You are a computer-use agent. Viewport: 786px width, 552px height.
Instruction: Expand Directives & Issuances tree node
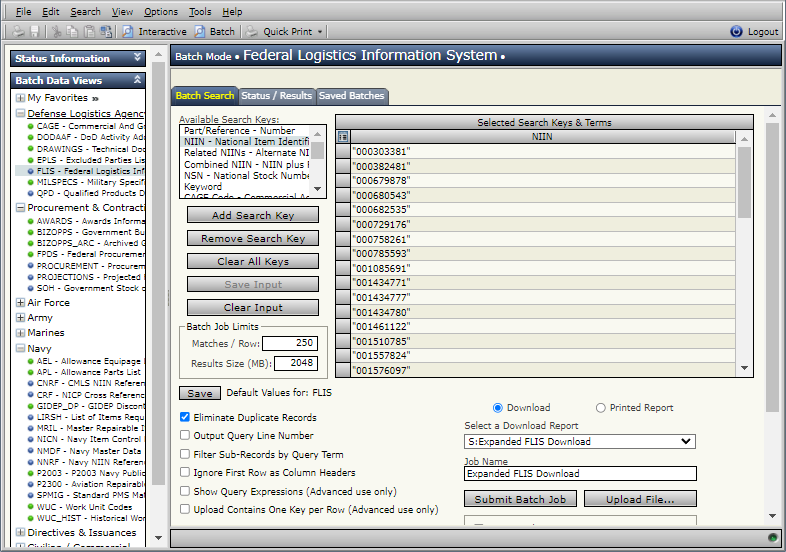(x=21, y=532)
